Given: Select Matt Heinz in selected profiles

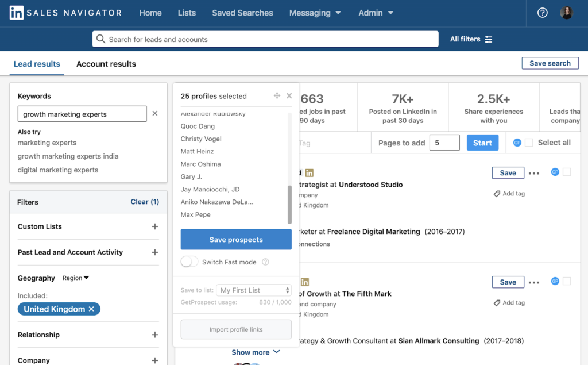Looking at the screenshot, I should click(x=198, y=151).
